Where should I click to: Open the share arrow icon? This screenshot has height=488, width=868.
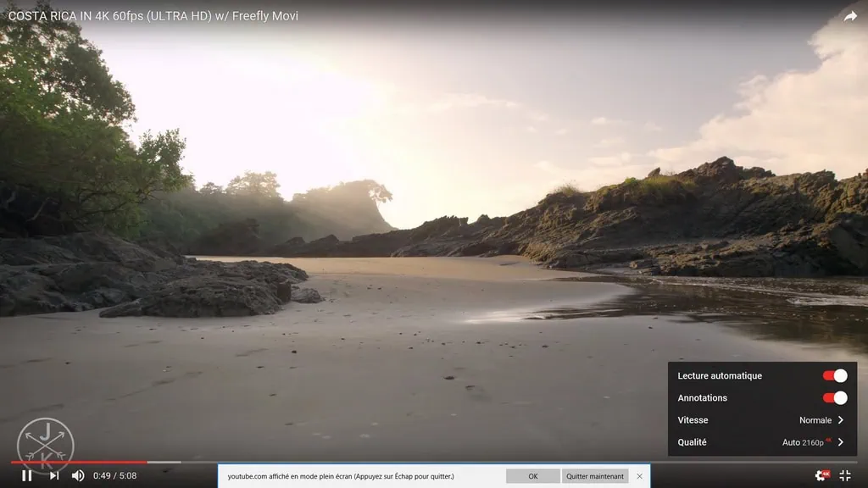click(850, 16)
